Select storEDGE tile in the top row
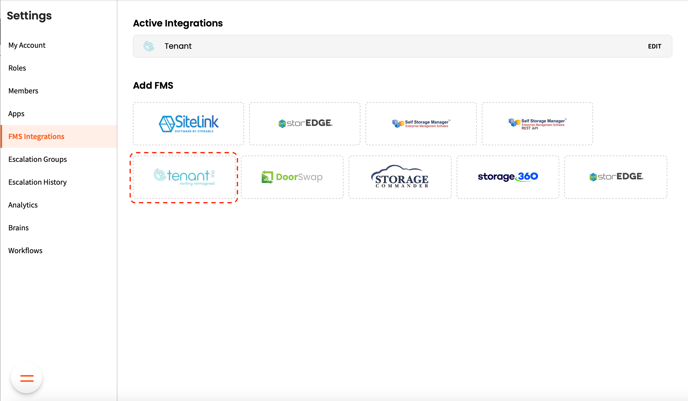688x401 pixels. tap(305, 123)
